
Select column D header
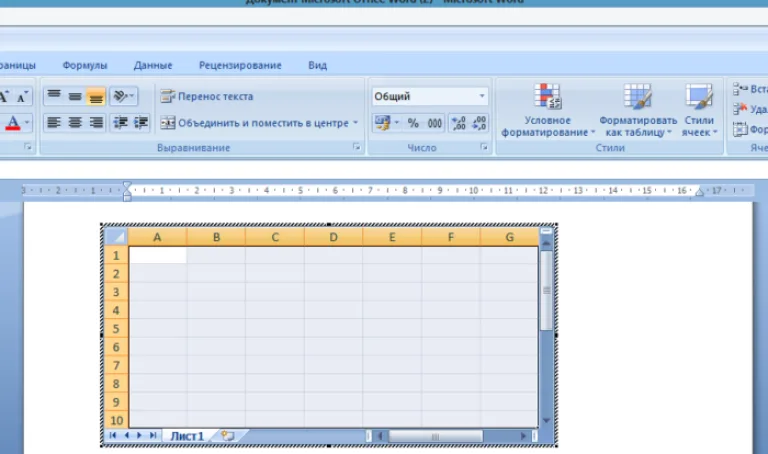coord(333,237)
